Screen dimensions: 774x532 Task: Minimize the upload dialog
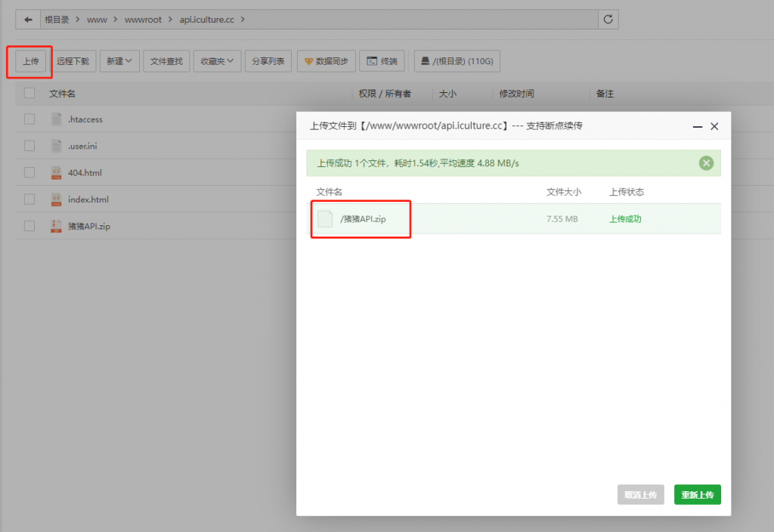point(697,126)
